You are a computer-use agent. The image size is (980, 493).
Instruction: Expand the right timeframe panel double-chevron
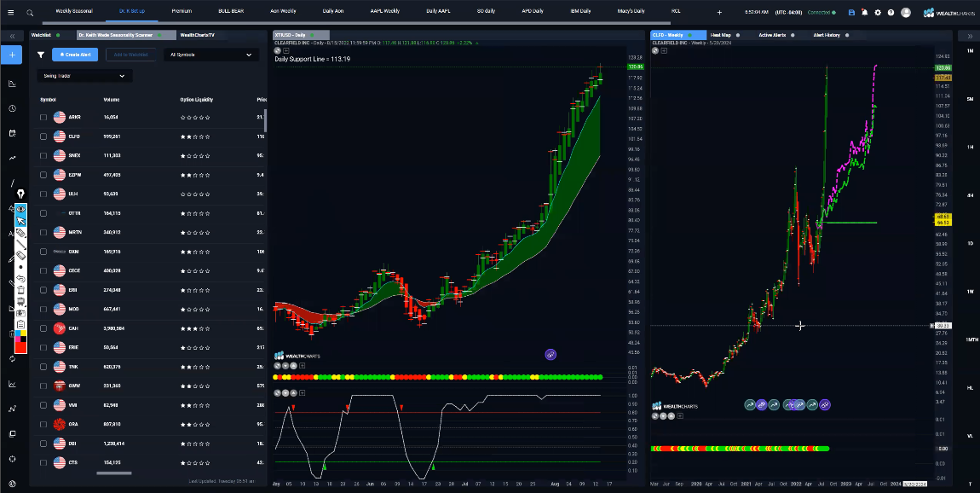point(970,37)
